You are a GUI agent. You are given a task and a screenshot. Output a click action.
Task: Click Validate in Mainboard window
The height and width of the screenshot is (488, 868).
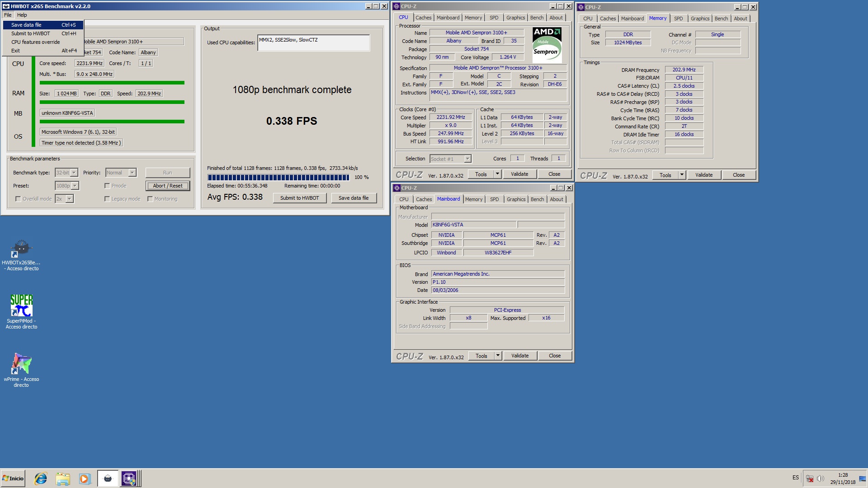pos(520,356)
